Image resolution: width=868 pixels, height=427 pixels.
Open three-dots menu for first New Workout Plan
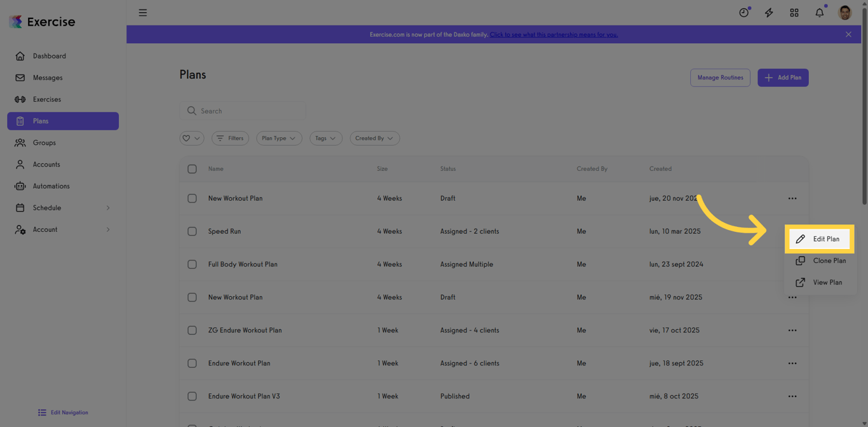pos(792,198)
